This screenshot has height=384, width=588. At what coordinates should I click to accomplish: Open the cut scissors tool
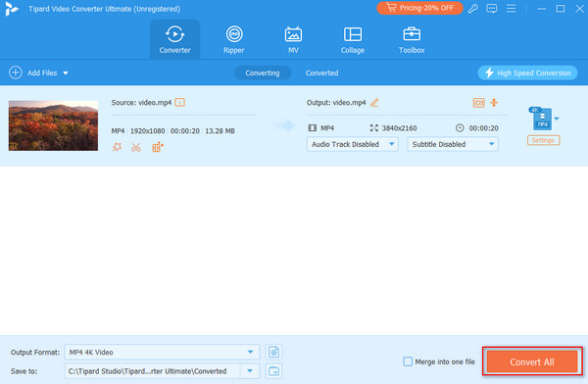136,147
